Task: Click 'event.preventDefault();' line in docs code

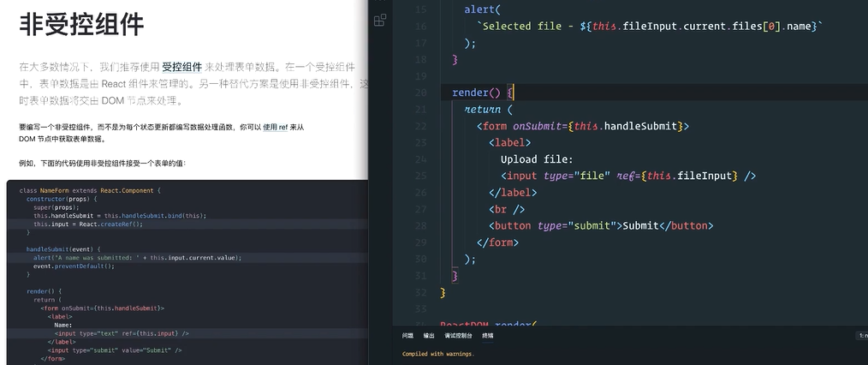Action: [74, 266]
